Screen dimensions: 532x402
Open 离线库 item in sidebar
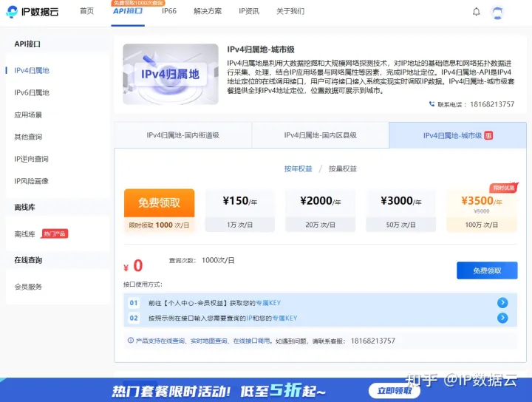pyautogui.click(x=25, y=234)
